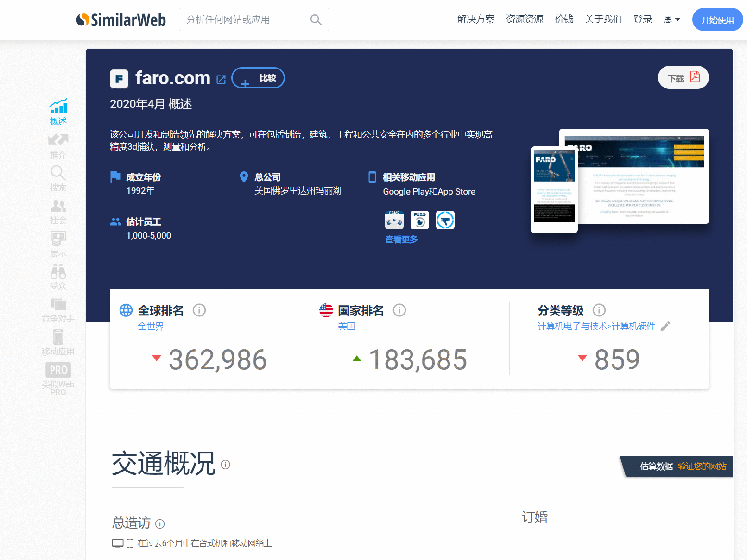Click the globe icon beside 全球排名
747x560 pixels.
tap(126, 310)
